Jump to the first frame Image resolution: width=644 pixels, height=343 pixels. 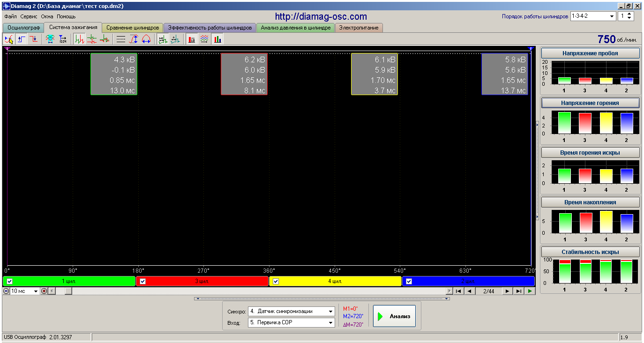coord(459,291)
